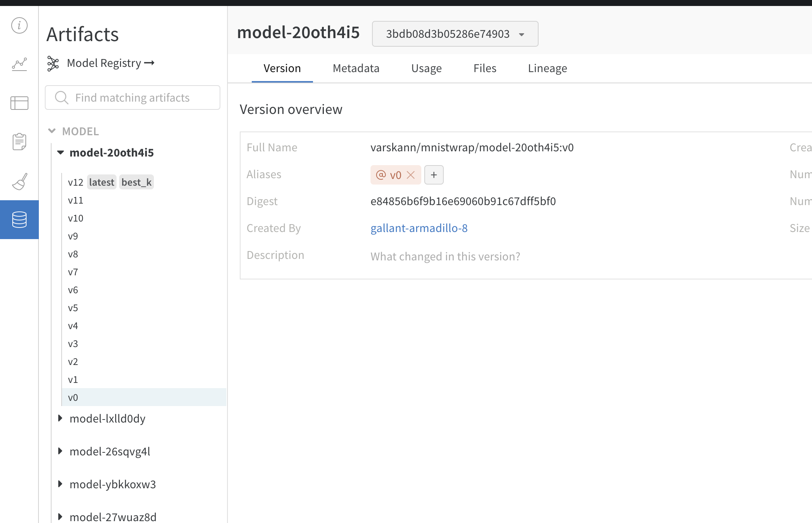Collapse the model-20oth4i5 tree node
This screenshot has height=523, width=812.
coord(61,152)
